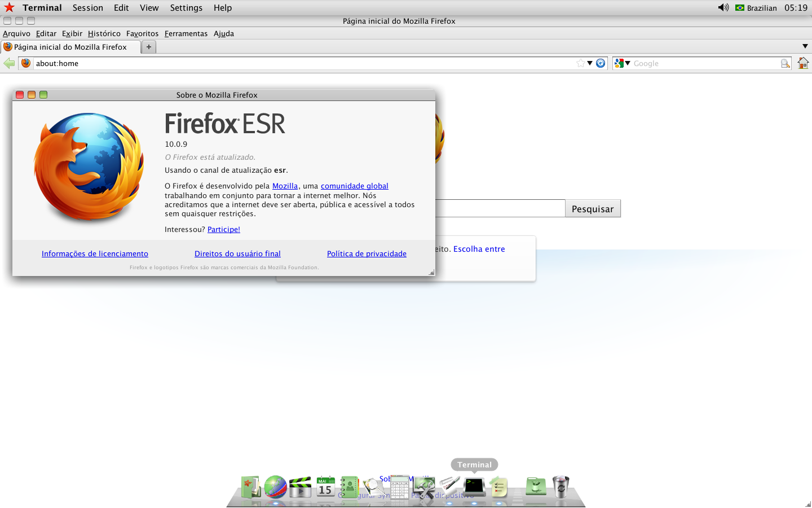Click the magnifier icon in the Google search box
812x508 pixels.
pyautogui.click(x=785, y=63)
